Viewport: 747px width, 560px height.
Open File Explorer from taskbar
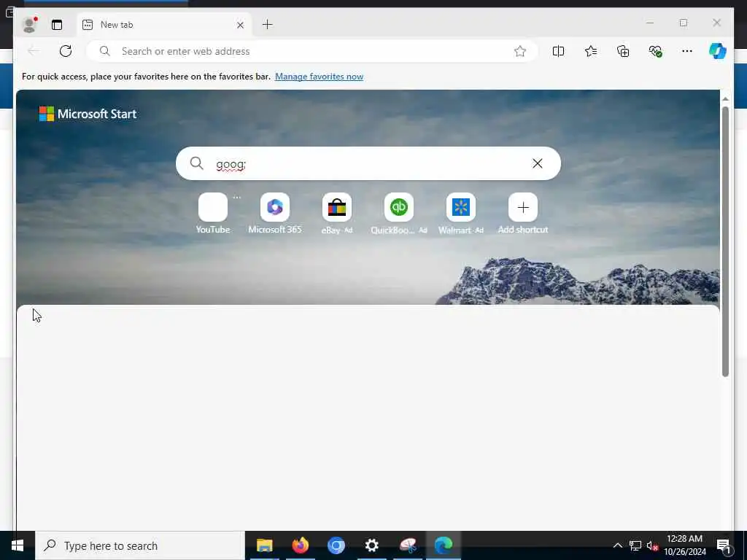pos(264,545)
